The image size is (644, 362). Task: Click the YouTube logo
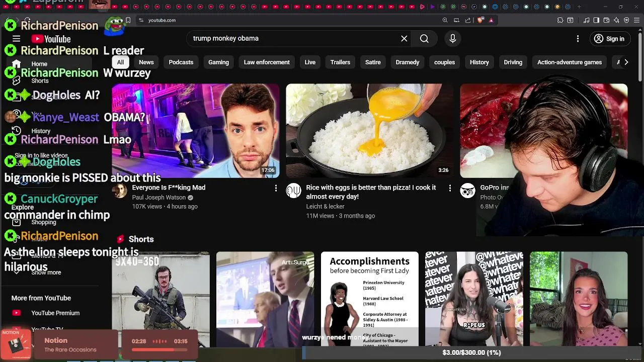tap(51, 39)
